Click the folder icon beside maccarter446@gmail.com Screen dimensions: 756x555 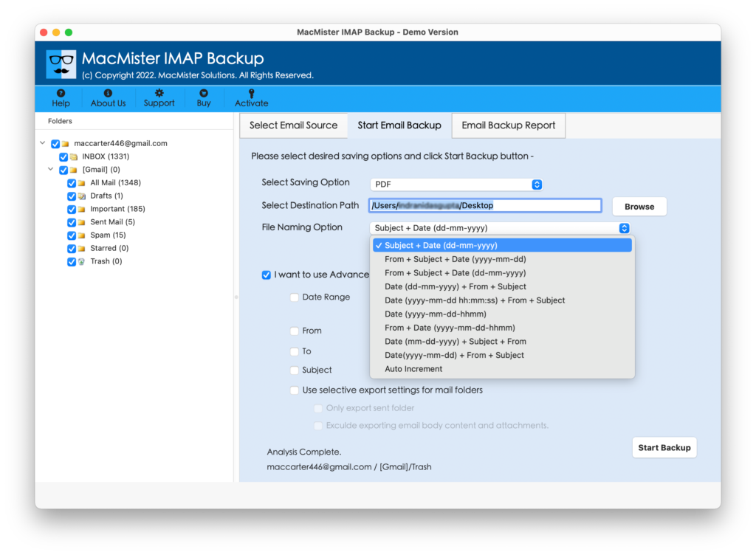[x=66, y=143]
